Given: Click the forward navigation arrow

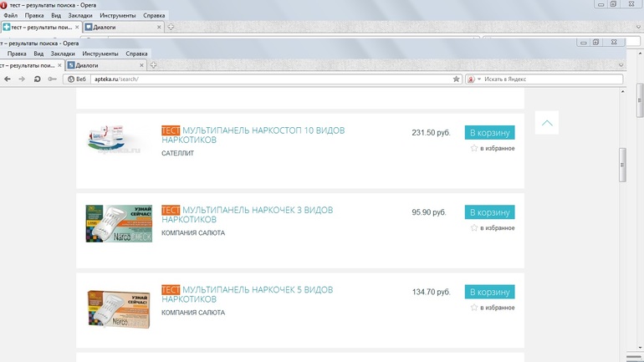Looking at the screenshot, I should coord(21,79).
